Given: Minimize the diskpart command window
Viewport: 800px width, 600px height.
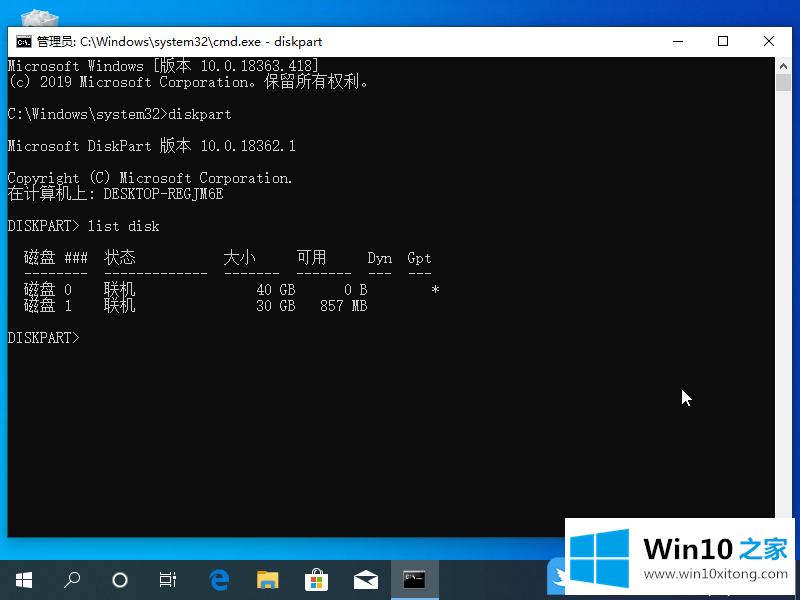Looking at the screenshot, I should (x=678, y=41).
